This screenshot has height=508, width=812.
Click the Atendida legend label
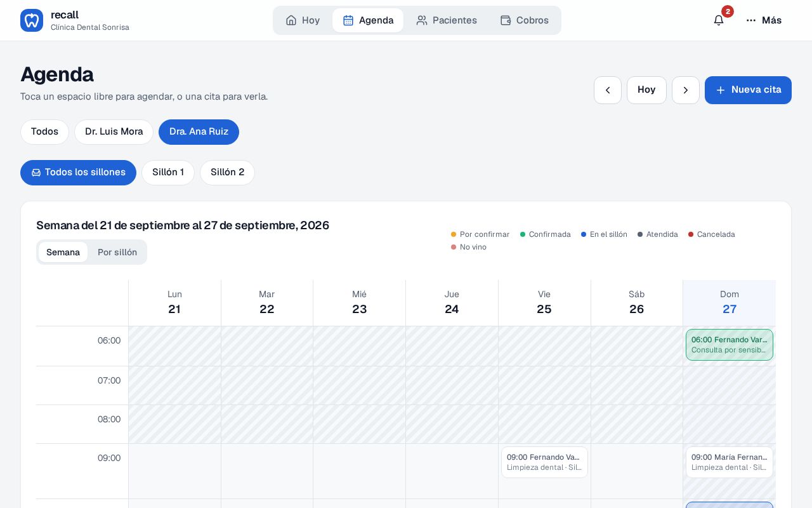(x=662, y=234)
